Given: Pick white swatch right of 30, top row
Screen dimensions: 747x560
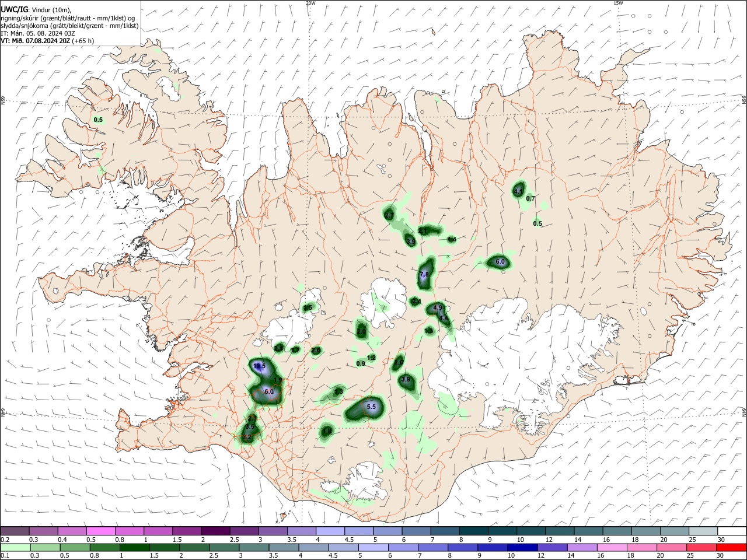Looking at the screenshot, I should 732,531.
